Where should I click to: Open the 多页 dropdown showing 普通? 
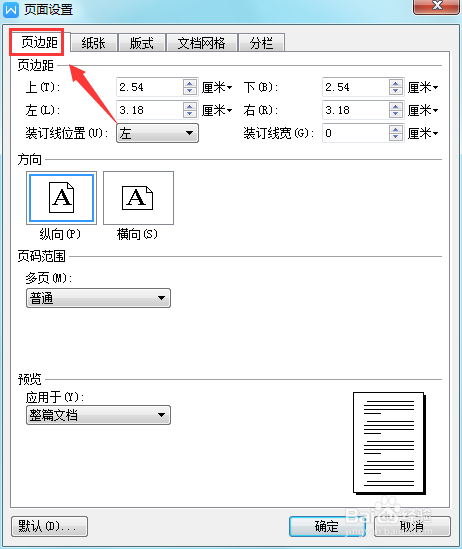click(98, 298)
